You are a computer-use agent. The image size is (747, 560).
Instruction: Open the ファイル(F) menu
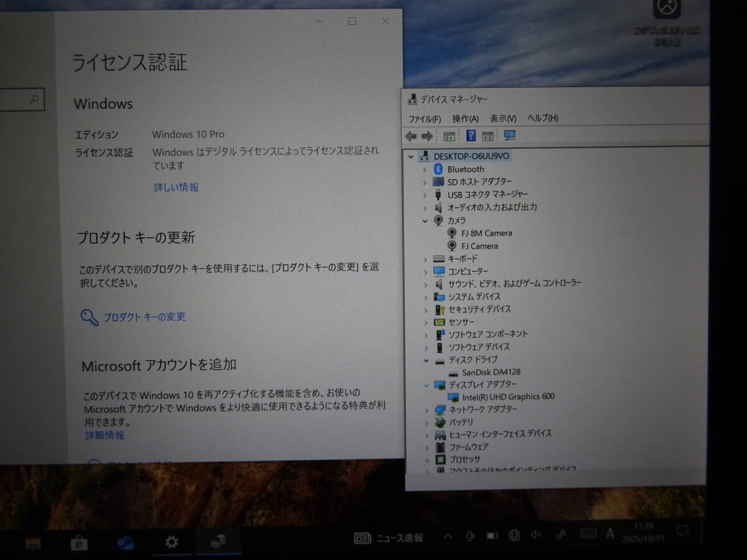[x=425, y=118]
